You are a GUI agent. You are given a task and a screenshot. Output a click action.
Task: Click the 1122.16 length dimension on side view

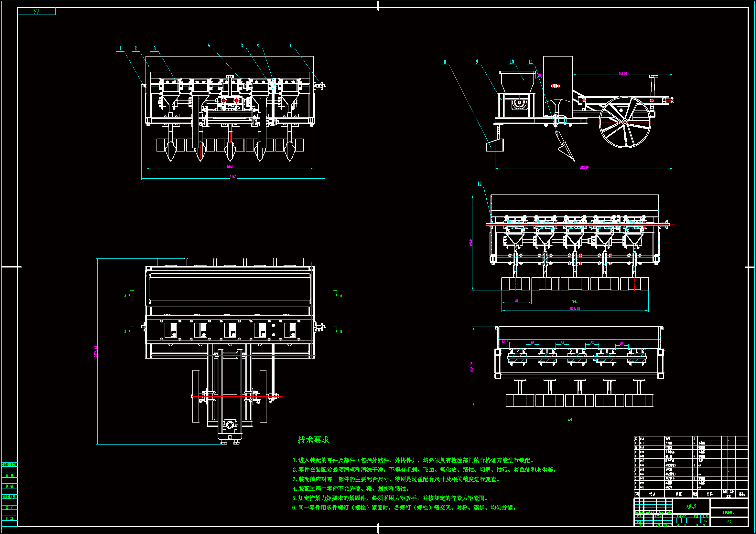584,167
